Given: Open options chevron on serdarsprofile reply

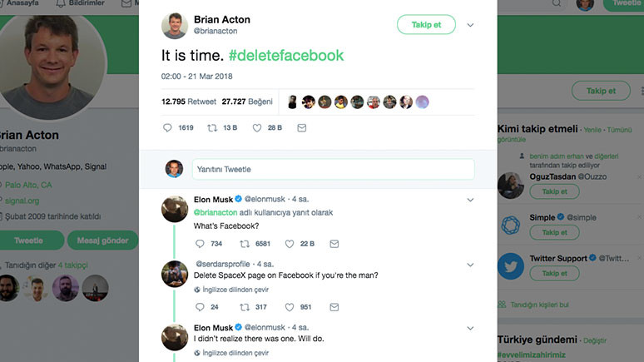Looking at the screenshot, I should tap(471, 265).
